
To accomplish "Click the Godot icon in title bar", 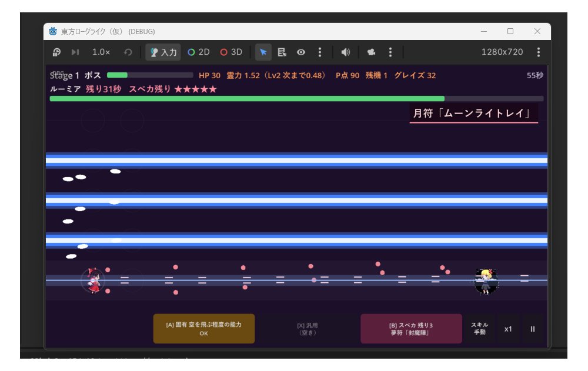I will [53, 32].
